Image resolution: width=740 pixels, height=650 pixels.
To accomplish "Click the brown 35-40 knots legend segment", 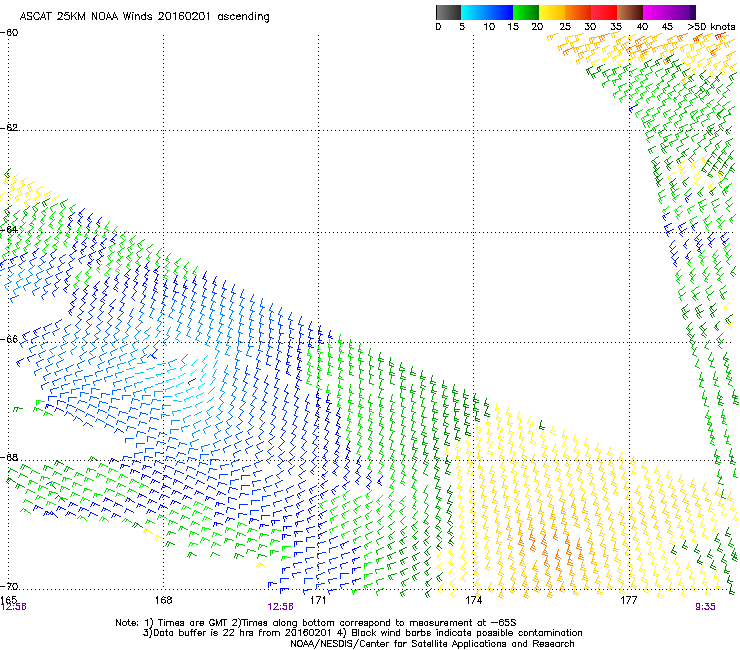I will 630,12.
